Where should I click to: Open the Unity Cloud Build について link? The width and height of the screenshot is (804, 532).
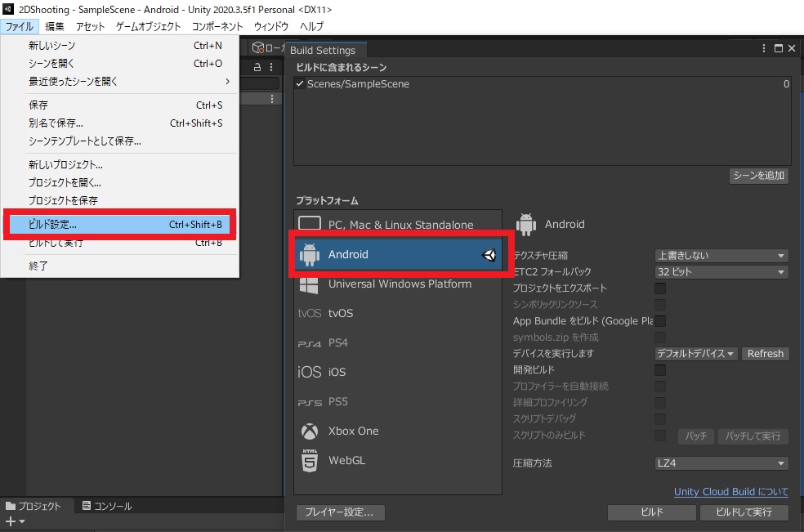(x=730, y=491)
